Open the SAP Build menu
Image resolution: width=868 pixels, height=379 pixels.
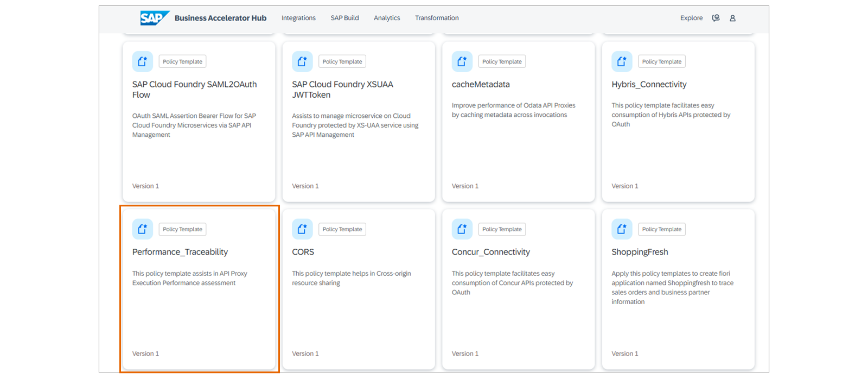[344, 18]
